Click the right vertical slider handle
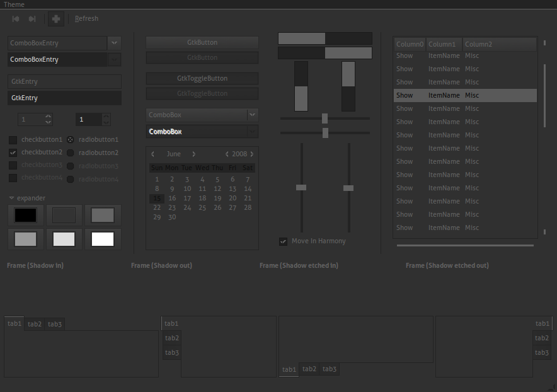The width and height of the screenshot is (557, 392). 348,188
